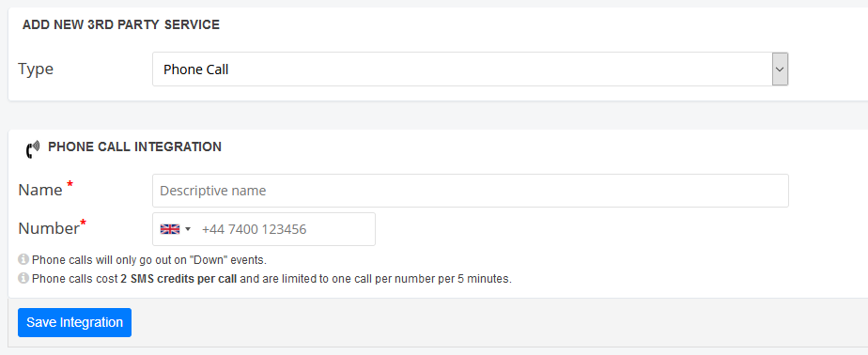The height and width of the screenshot is (355, 868).
Task: Click the Add New 3rd Party Service heading
Action: (x=120, y=25)
